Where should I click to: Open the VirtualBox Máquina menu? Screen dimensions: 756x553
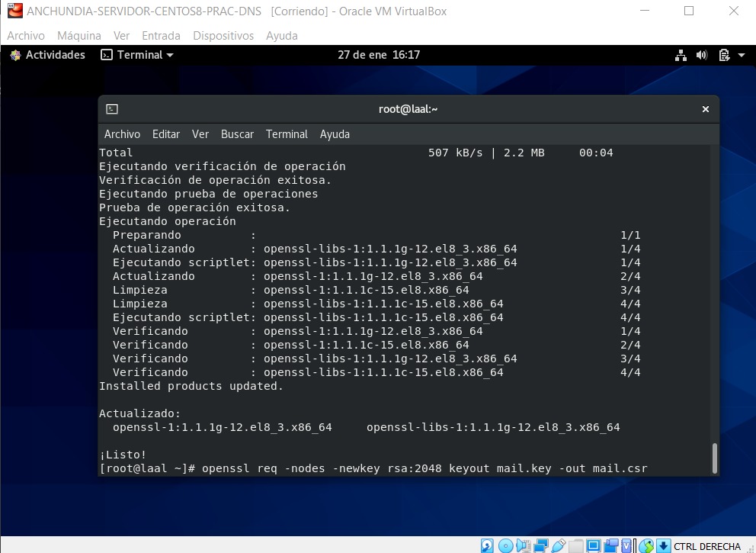(x=79, y=36)
